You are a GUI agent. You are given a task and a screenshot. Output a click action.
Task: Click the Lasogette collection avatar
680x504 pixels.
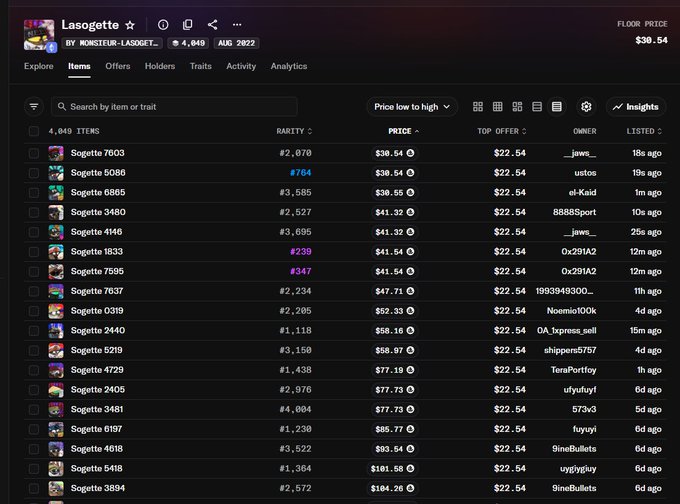pos(39,35)
